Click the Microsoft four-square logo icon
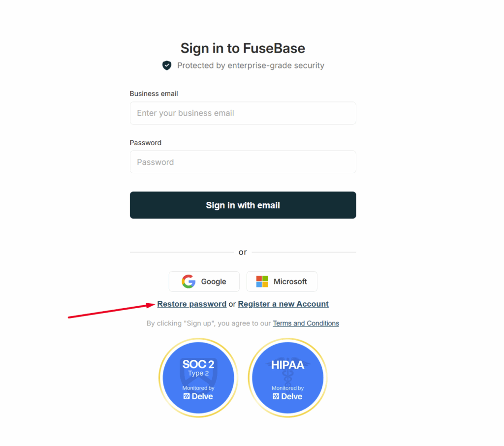Screen dimensions: 504x446 click(x=262, y=282)
